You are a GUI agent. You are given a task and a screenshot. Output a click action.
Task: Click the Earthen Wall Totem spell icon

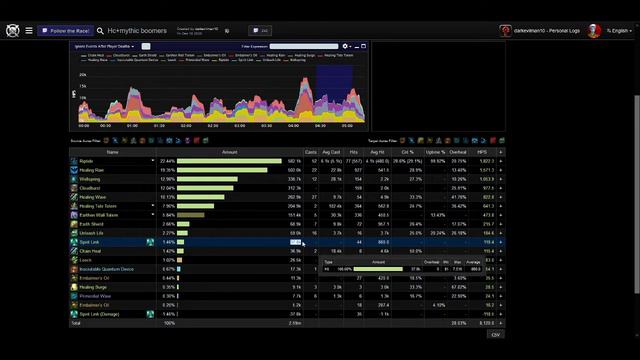pyautogui.click(x=74, y=215)
